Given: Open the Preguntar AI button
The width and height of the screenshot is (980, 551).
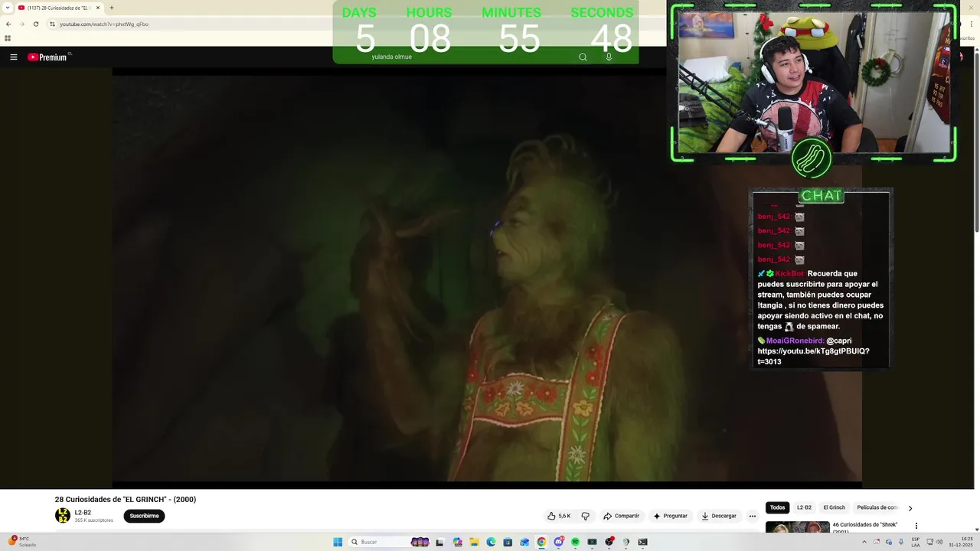Looking at the screenshot, I should tap(670, 516).
